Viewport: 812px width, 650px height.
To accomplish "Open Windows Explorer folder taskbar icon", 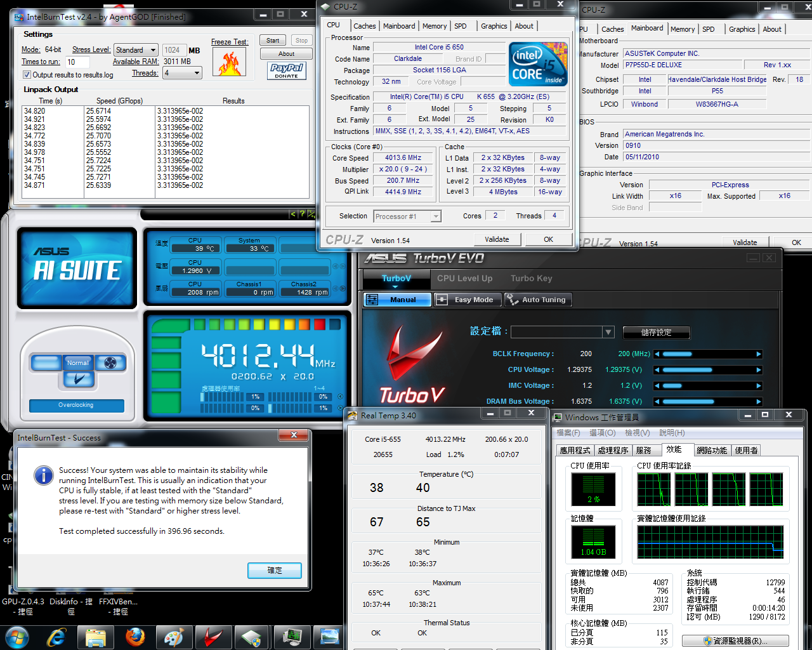I will 95,637.
